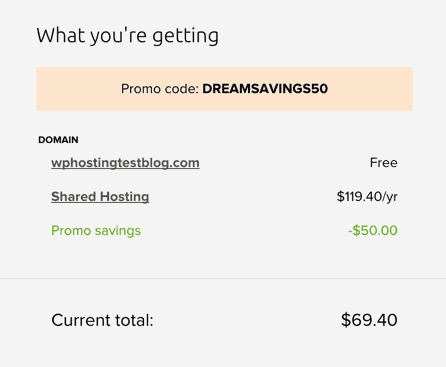Select the DREAMSAVINGS50 promo code text
This screenshot has width=446, height=367.
coord(265,89)
